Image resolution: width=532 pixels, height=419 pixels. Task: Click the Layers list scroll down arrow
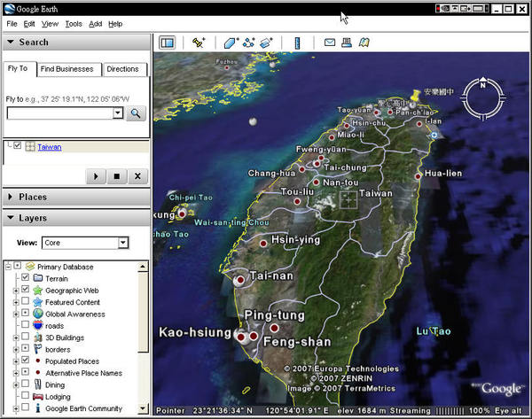pos(143,408)
